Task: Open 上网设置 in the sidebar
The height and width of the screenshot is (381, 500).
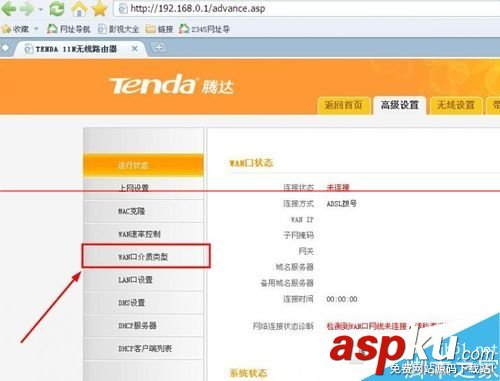Action: tap(143, 188)
